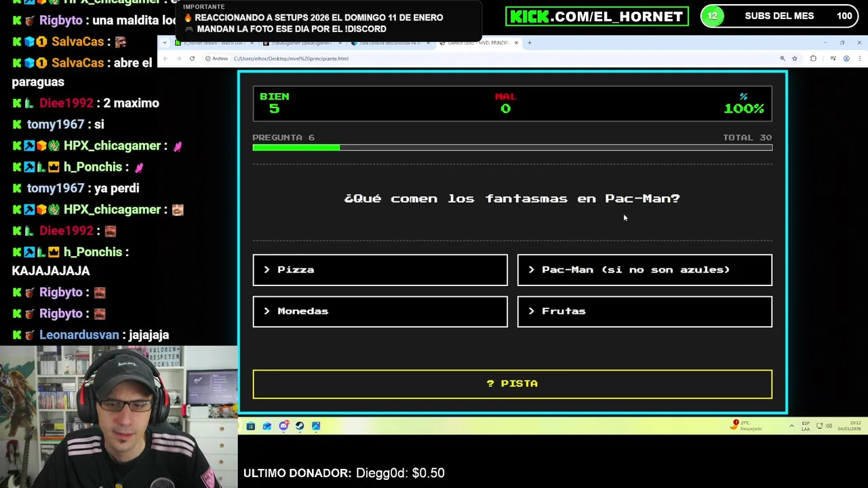Click chat username tomy1967 next to 'ya perdi'
This screenshot has height=488, width=868.
coord(56,188)
